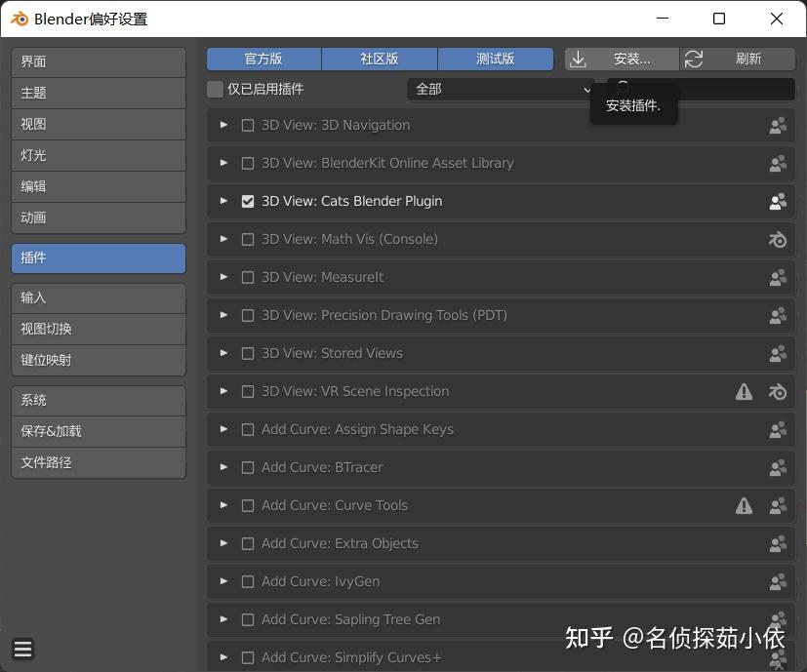Expand Add Curve: Extra Objects entry
The image size is (807, 672).
pyautogui.click(x=223, y=543)
